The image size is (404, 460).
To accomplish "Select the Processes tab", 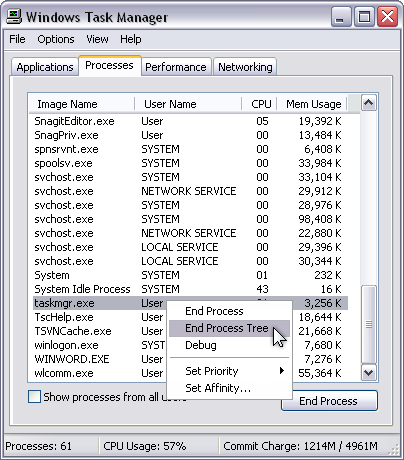I will point(110,65).
